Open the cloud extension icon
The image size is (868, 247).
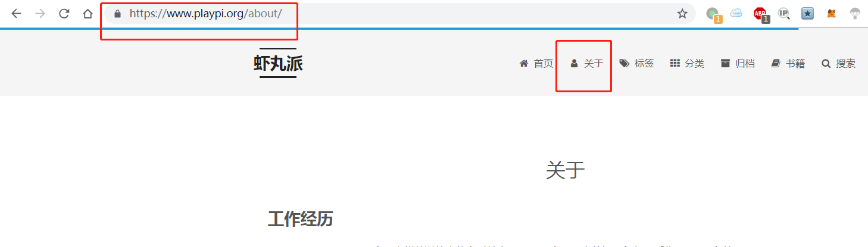pyautogui.click(x=736, y=13)
